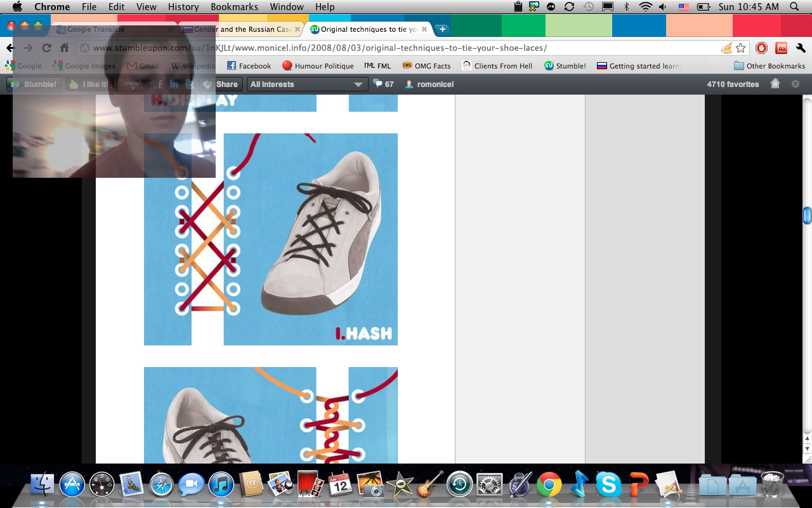
Task: Open the Wikipedia bookmark
Action: pos(193,65)
